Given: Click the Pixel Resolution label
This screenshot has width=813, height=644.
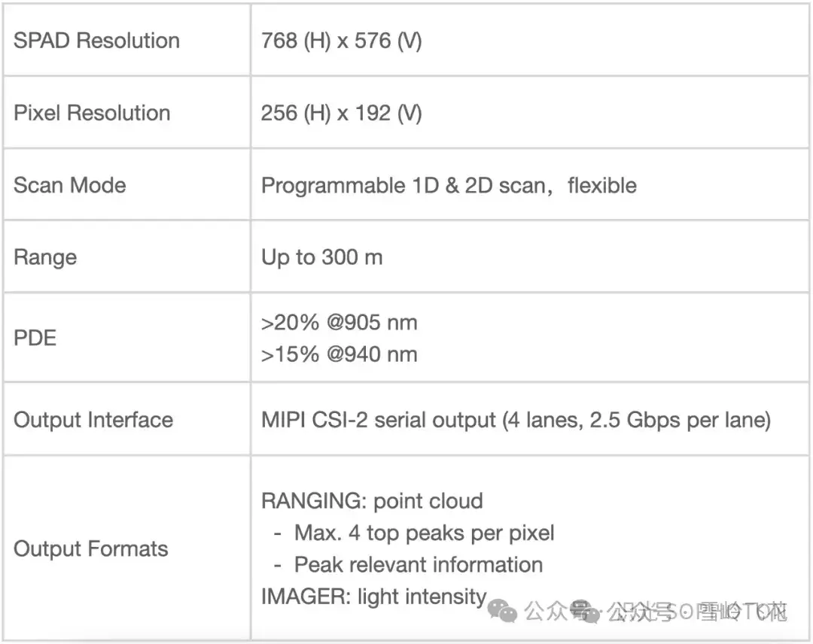Looking at the screenshot, I should (x=92, y=113).
